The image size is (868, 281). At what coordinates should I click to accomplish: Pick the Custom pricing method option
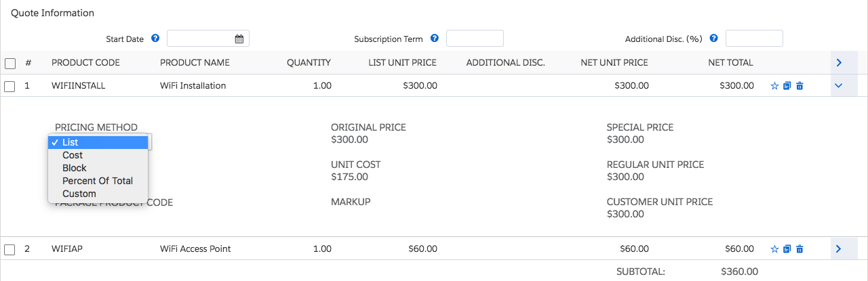click(x=79, y=194)
